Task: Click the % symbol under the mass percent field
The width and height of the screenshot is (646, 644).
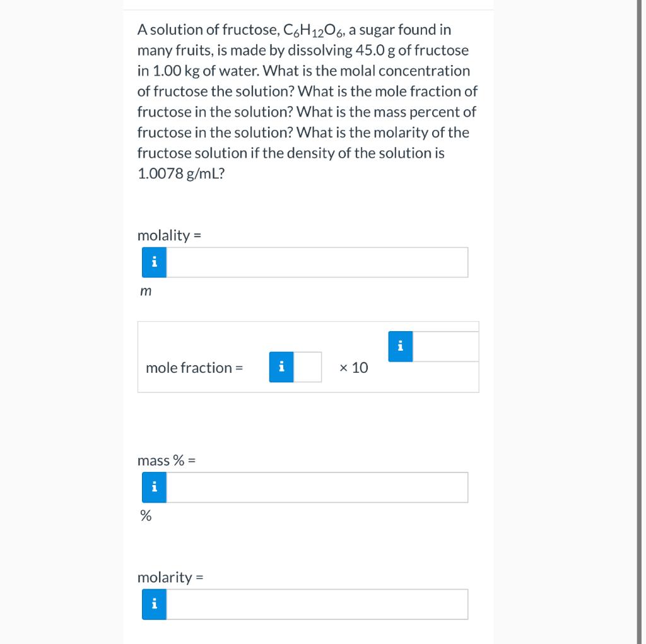Action: [144, 516]
